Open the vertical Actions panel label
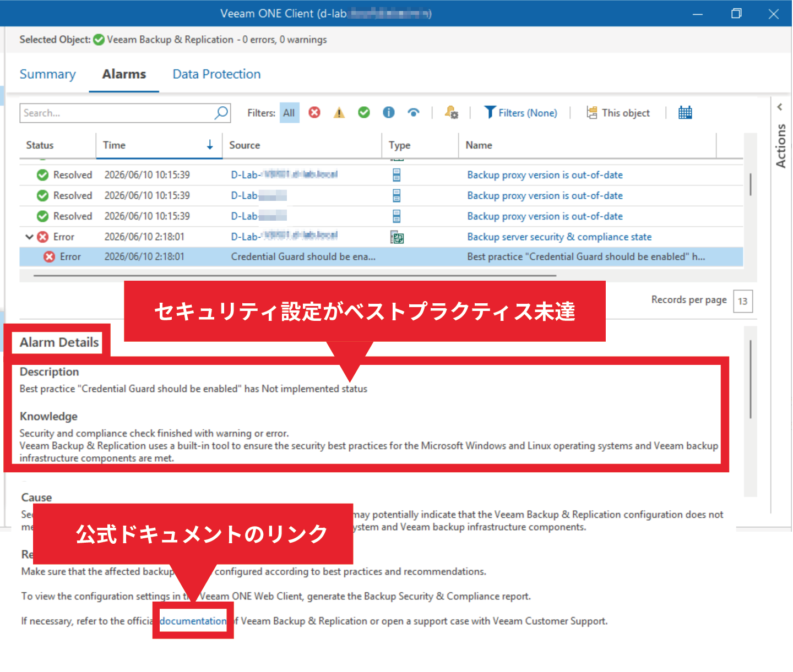The width and height of the screenshot is (793, 672). coord(780,146)
